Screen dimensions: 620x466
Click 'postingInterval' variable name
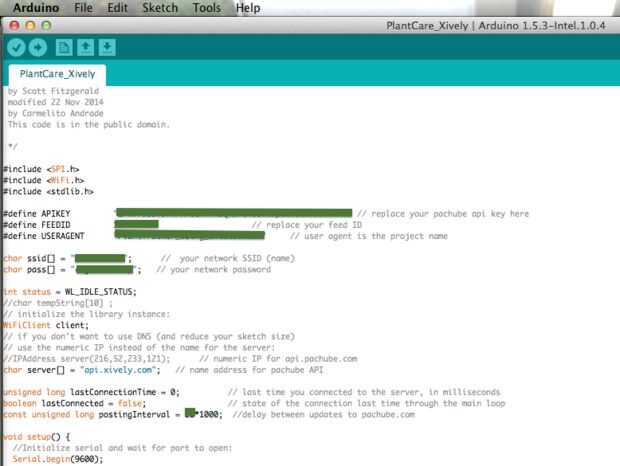tap(134, 414)
